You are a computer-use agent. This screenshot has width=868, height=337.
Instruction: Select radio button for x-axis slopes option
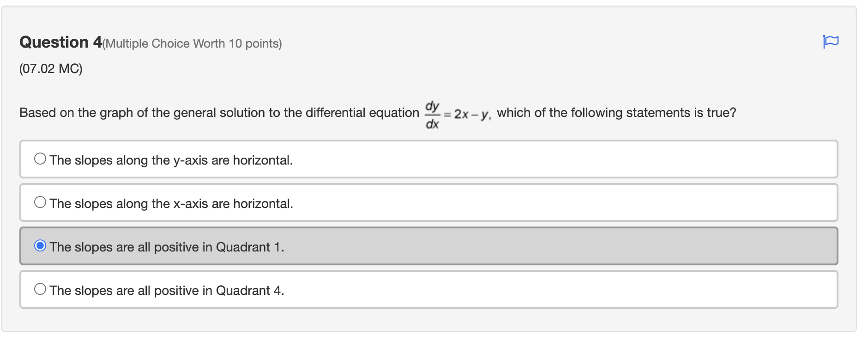[41, 201]
